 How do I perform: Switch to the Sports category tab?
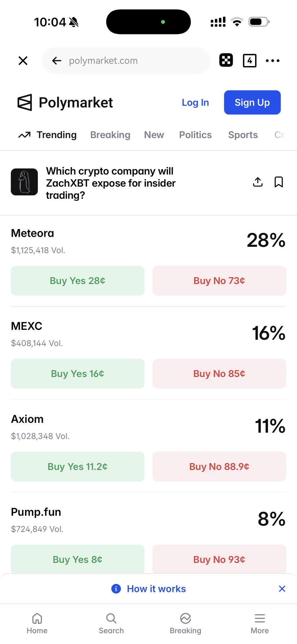pyautogui.click(x=243, y=135)
